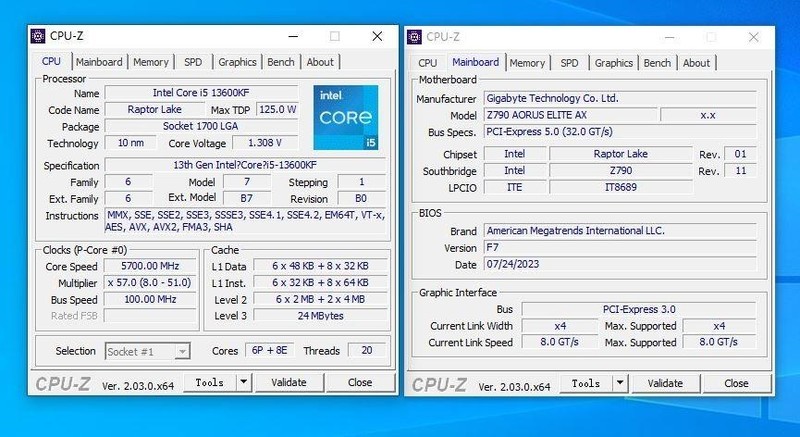Screen dimensions: 800x437
Task: Click the Core Voltage 1.308 V value
Action: click(265, 143)
